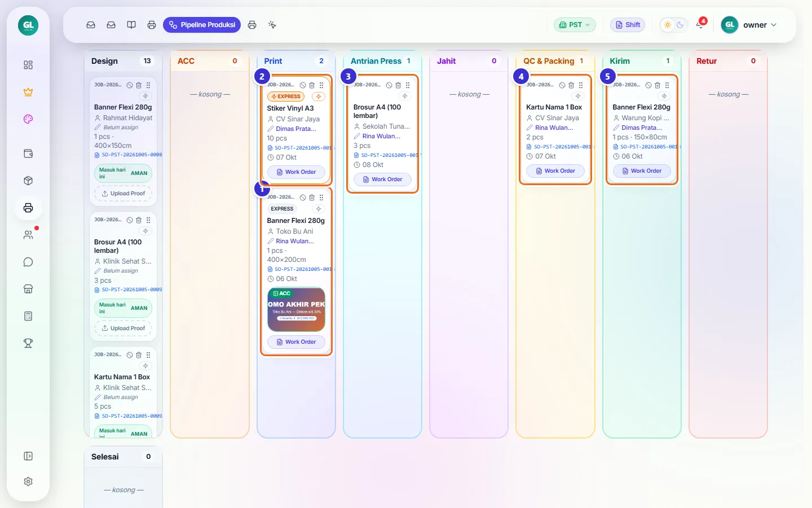
Task: Open the settings gear in sidebar
Action: tap(28, 481)
